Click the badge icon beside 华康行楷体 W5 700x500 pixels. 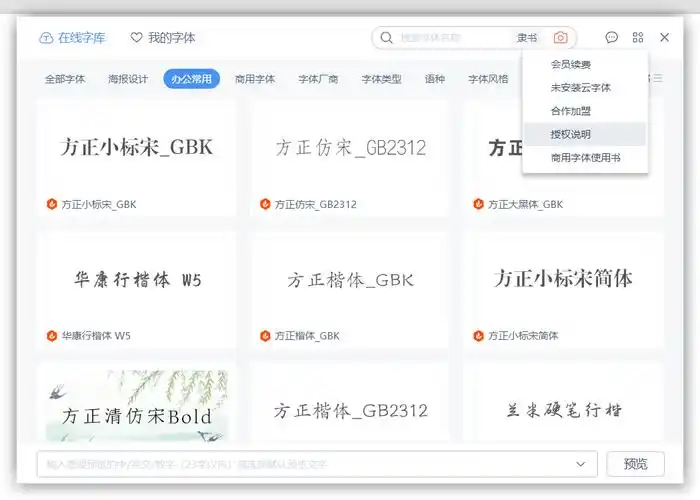(x=52, y=335)
